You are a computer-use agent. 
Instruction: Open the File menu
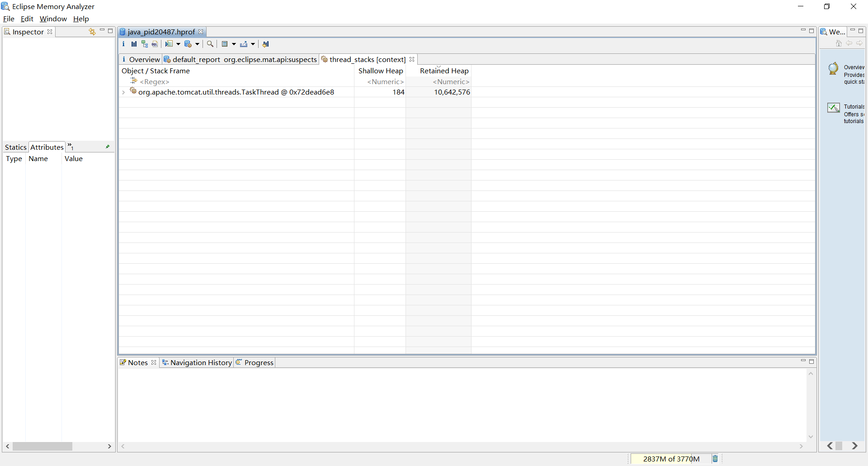(9, 19)
